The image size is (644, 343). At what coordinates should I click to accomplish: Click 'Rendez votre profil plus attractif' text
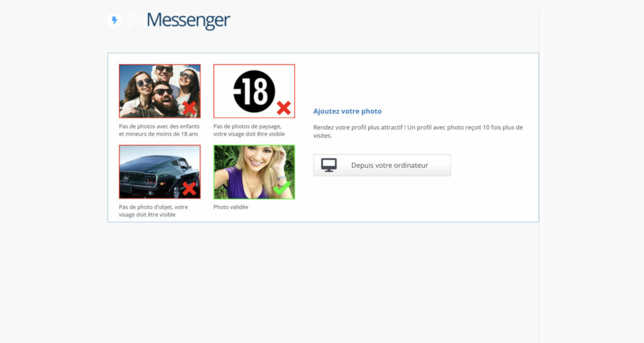(418, 131)
